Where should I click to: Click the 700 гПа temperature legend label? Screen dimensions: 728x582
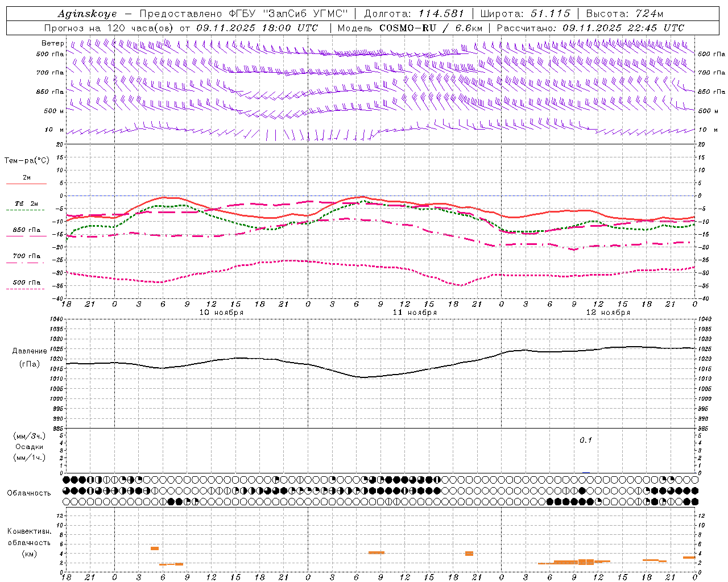27,256
